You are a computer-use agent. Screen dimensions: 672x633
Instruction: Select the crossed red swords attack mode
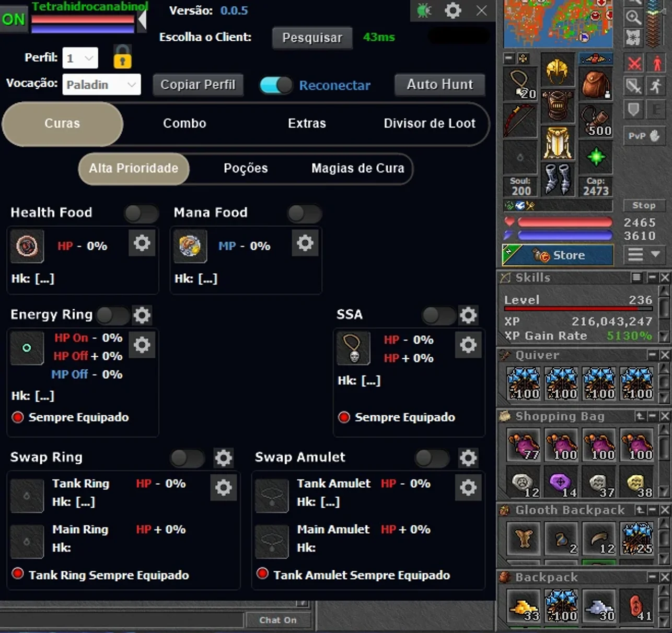click(x=634, y=64)
